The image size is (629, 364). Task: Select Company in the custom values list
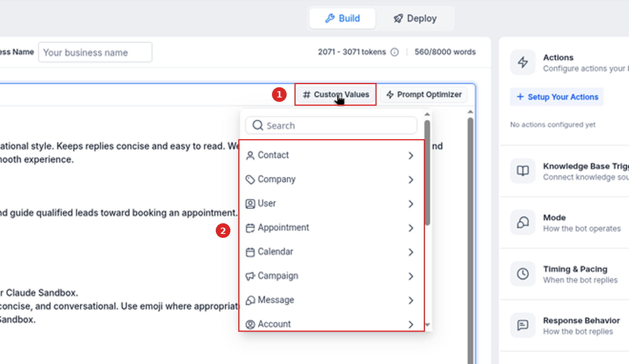[331, 179]
